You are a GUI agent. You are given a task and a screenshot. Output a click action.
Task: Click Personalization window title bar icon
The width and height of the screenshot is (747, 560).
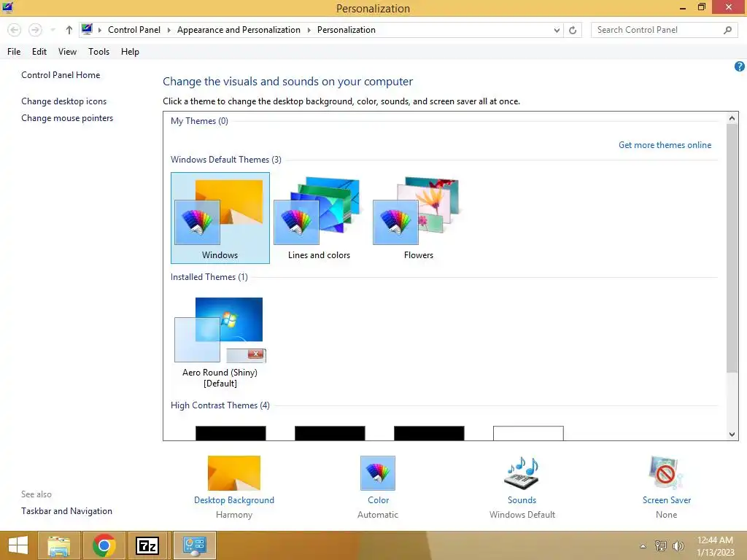click(x=7, y=7)
